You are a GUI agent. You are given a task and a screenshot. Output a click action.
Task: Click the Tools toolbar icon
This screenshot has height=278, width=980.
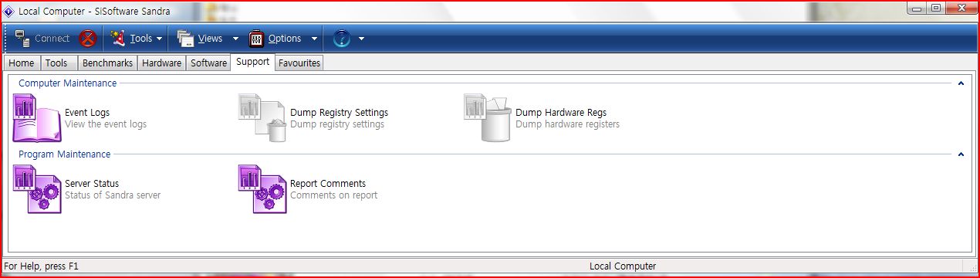click(117, 38)
